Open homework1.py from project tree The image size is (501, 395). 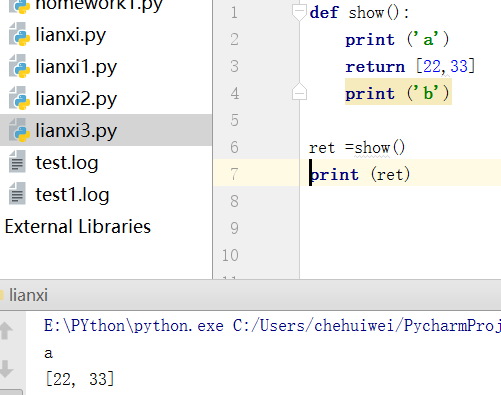click(99, 4)
